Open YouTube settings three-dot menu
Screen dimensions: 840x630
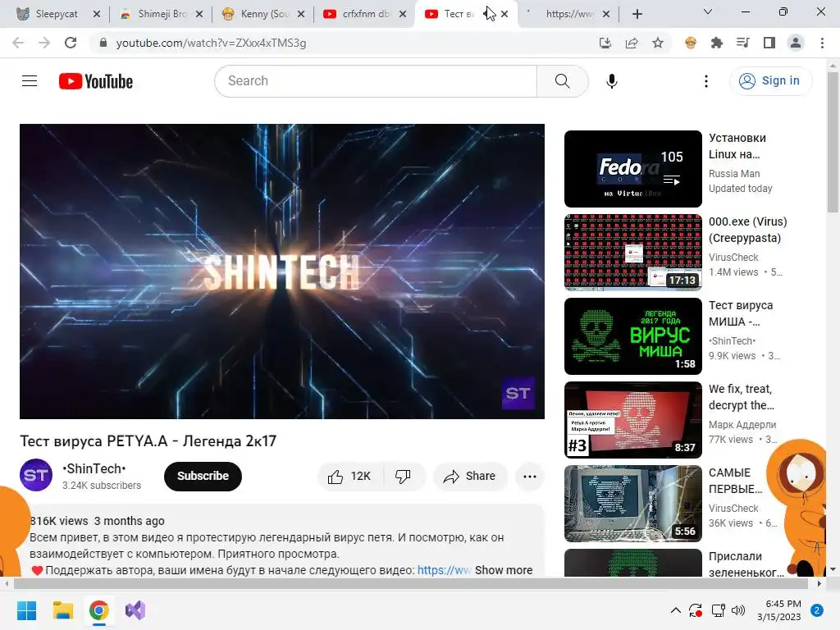coord(706,81)
